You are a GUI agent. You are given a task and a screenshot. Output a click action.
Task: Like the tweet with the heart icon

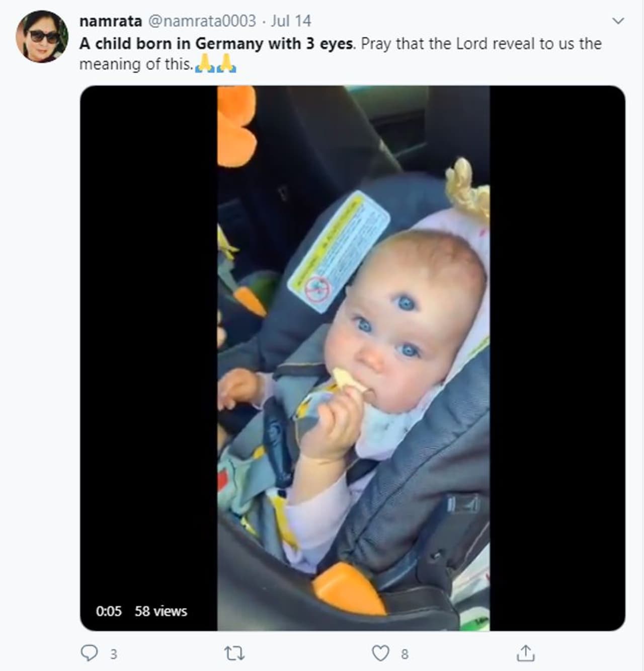tap(380, 653)
